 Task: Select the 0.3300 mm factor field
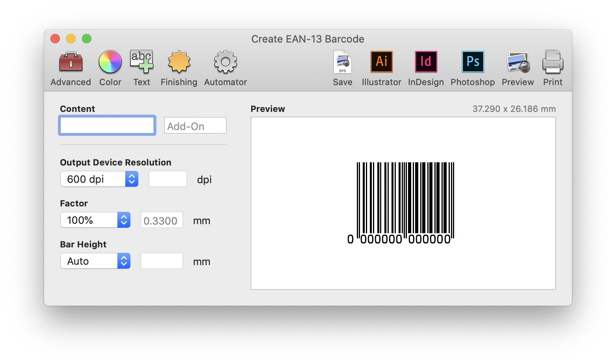pos(162,220)
